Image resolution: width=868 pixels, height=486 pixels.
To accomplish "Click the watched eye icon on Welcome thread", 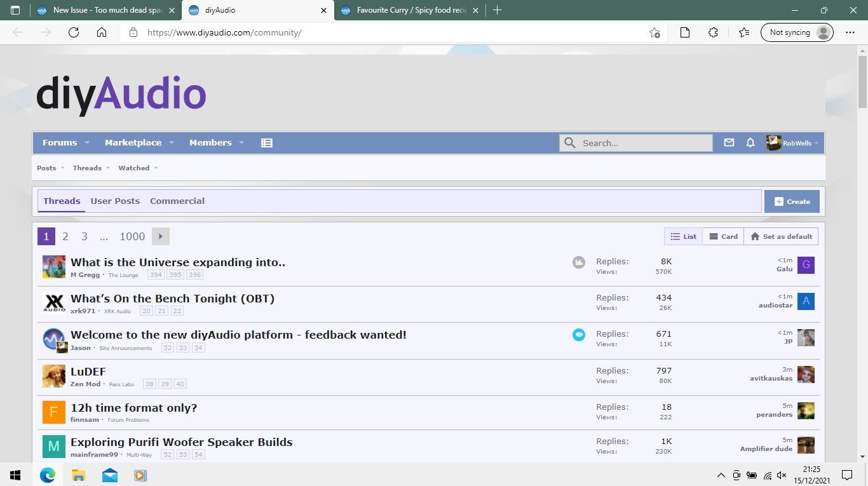I will (x=578, y=334).
